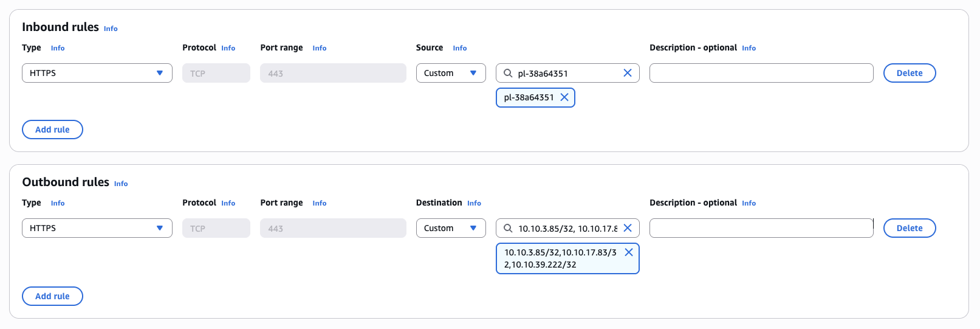The width and height of the screenshot is (980, 329).
Task: Click outbound rule description input field
Action: (x=761, y=228)
